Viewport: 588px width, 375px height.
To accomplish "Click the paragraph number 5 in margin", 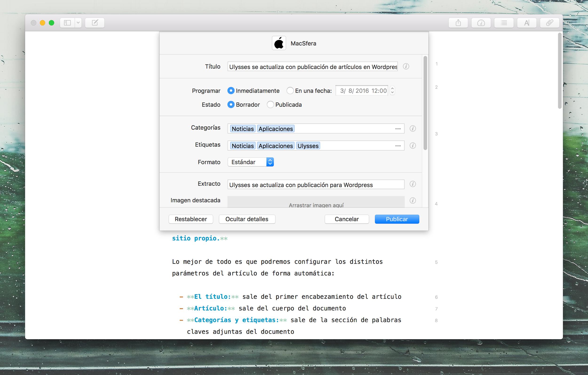I will [436, 262].
